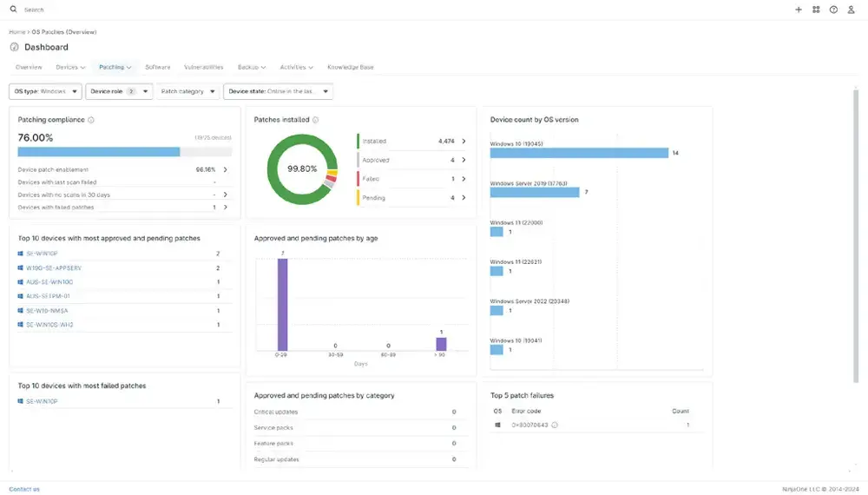Click the plus add icon in header
The width and height of the screenshot is (868, 495).
pyautogui.click(x=799, y=10)
